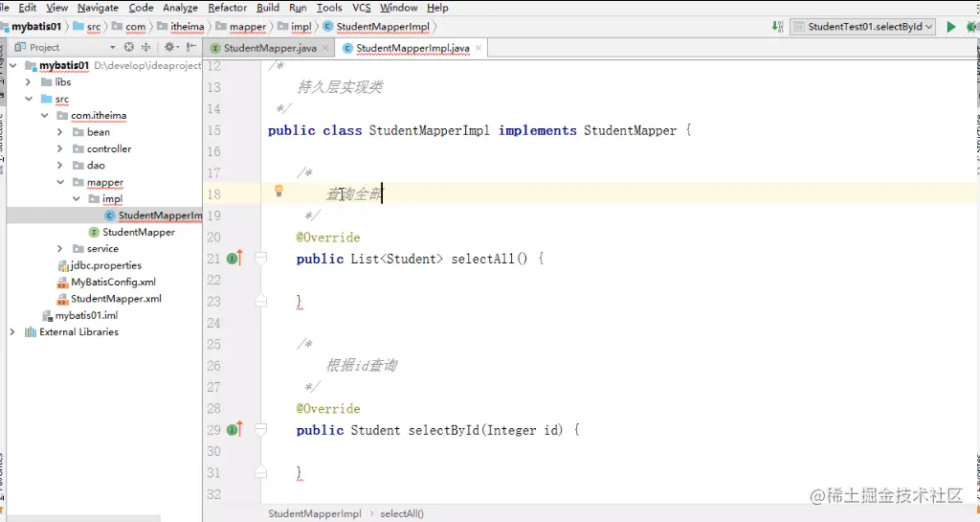Collapse the impl package
The width and height of the screenshot is (980, 522).
pyautogui.click(x=77, y=199)
